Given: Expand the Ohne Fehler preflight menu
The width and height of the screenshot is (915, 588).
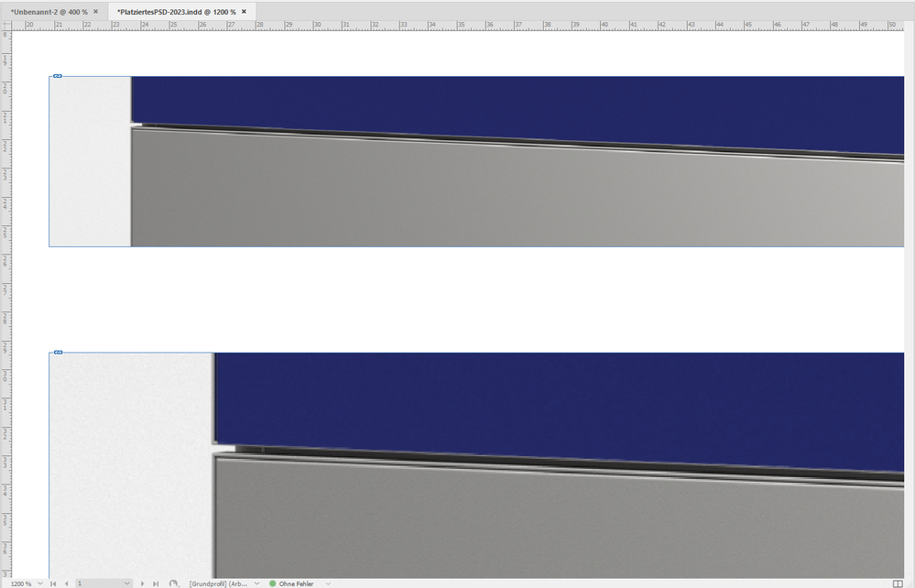Looking at the screenshot, I should tap(328, 583).
